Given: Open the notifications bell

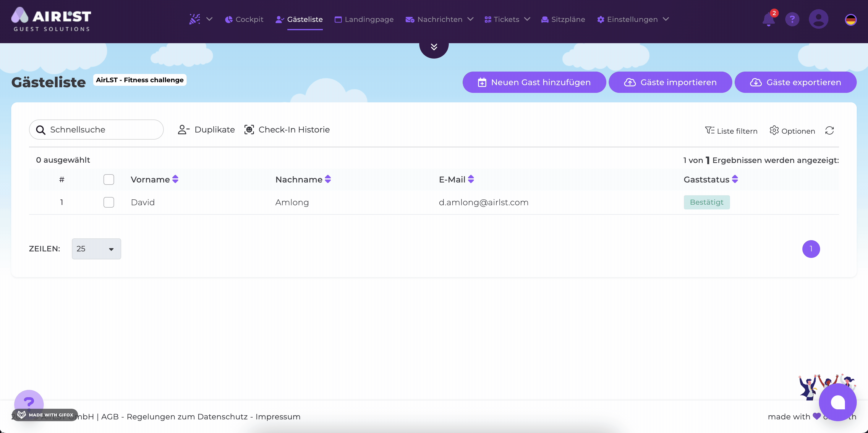Looking at the screenshot, I should pos(769,19).
